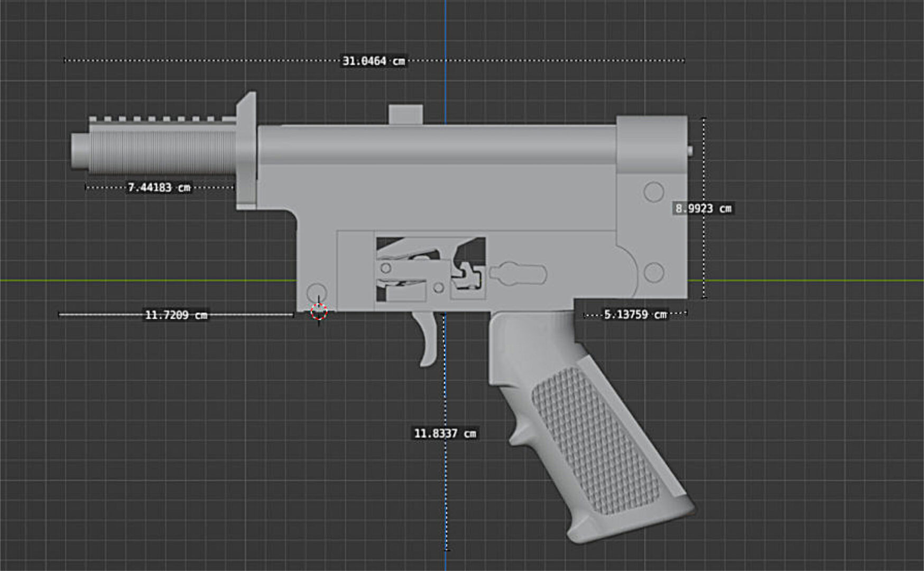
Task: Select the 11.7209 cm measurement label
Action: [x=176, y=315]
